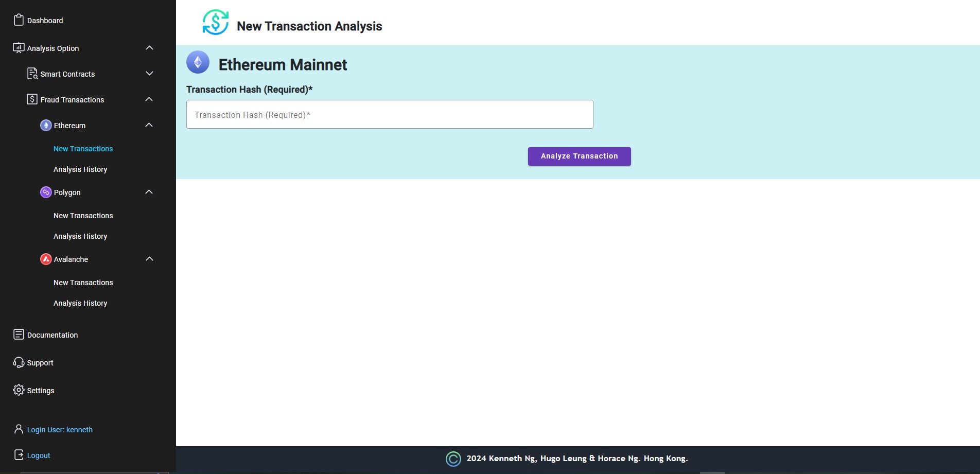The height and width of the screenshot is (474, 980).
Task: Open New Transactions under Avalanche
Action: pyautogui.click(x=83, y=283)
